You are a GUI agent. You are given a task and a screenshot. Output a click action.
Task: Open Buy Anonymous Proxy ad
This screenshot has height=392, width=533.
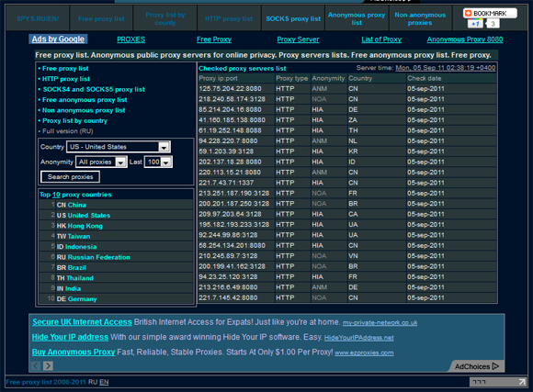click(x=74, y=352)
